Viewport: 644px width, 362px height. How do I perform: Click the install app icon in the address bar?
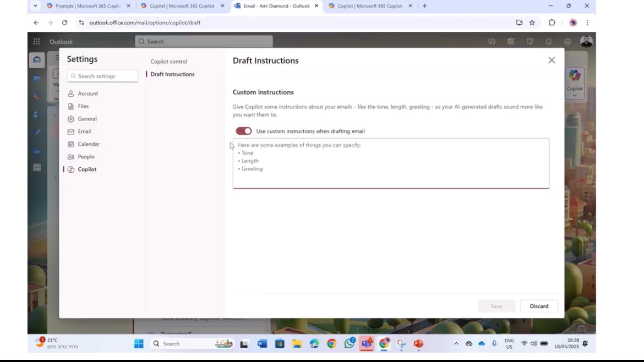tap(519, 23)
